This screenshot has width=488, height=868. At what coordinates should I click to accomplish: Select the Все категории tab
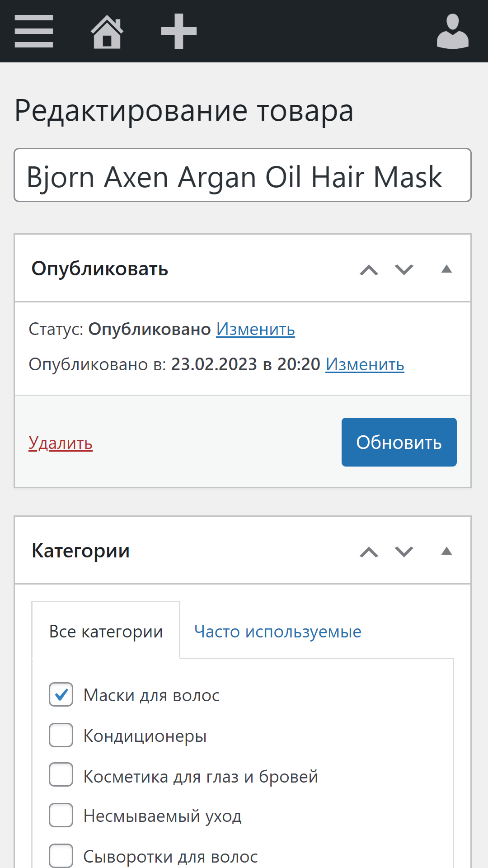(106, 632)
